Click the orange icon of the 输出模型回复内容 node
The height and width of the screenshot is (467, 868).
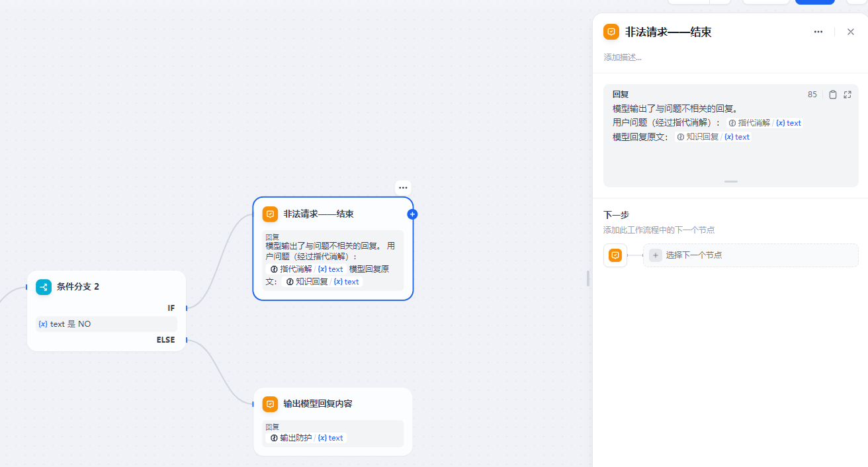[x=270, y=404]
